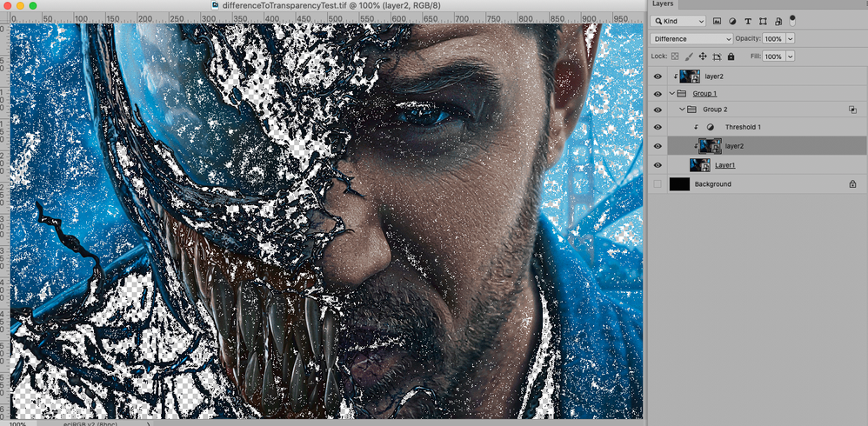Open the Opacity slider dropdown arrow
Viewport: 868px width, 426px height.
tap(790, 39)
